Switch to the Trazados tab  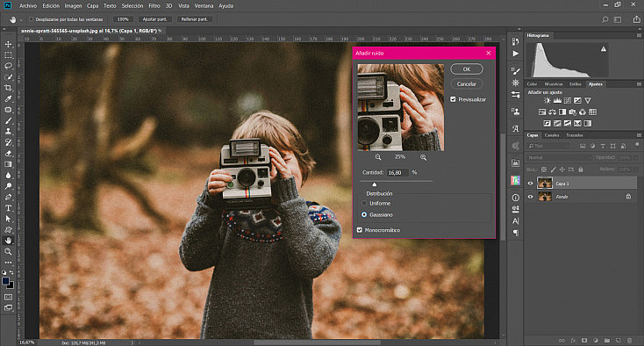point(574,135)
